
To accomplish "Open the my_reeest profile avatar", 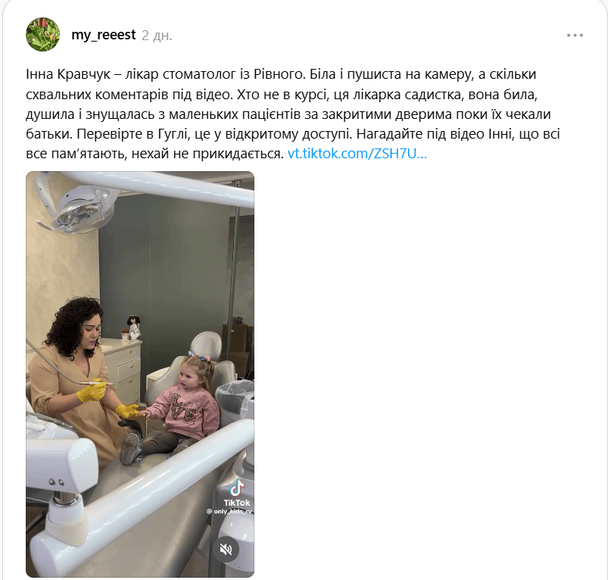I will point(43,35).
